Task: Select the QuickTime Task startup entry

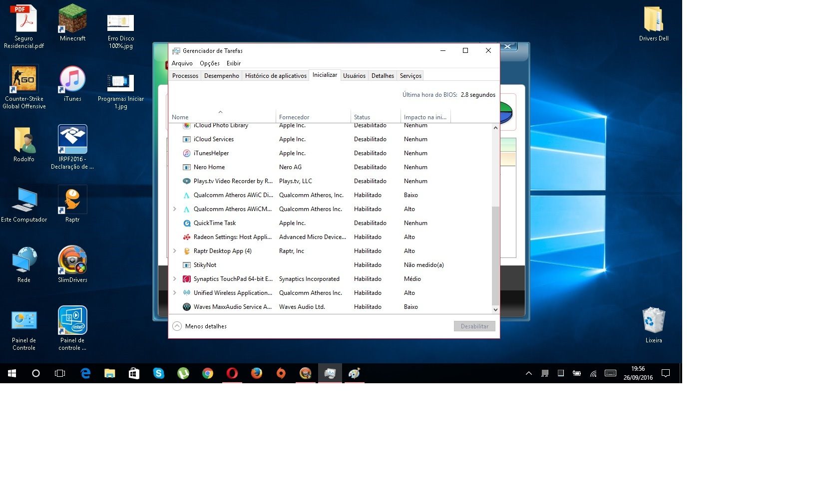Action: pos(330,223)
